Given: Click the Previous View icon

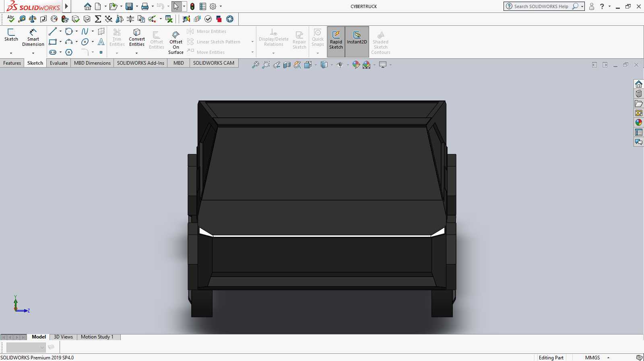Looking at the screenshot, I should pos(277,65).
